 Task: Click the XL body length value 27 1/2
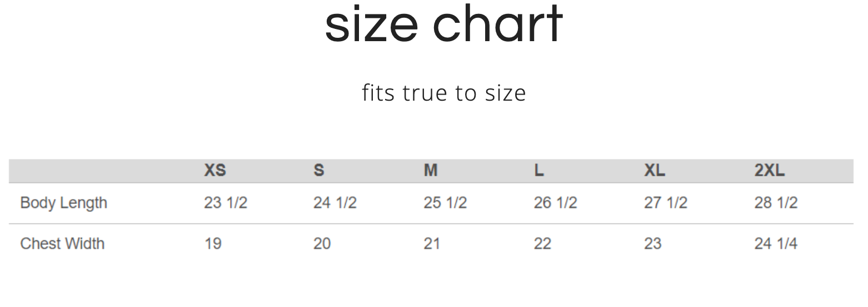[x=665, y=203]
